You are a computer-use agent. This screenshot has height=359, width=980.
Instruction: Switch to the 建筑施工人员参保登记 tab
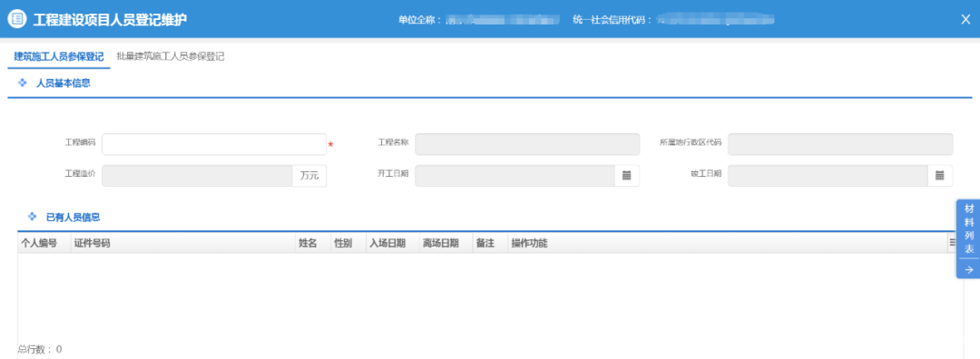[x=59, y=56]
